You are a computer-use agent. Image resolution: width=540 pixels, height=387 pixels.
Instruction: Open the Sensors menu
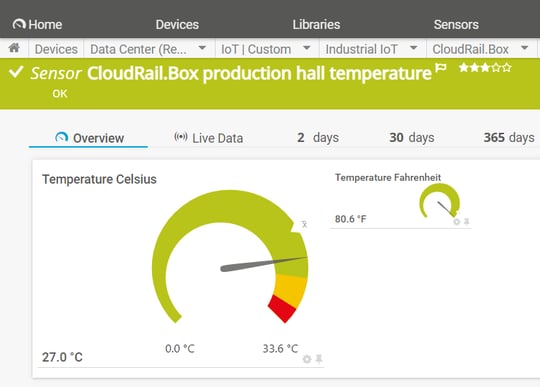pos(456,24)
